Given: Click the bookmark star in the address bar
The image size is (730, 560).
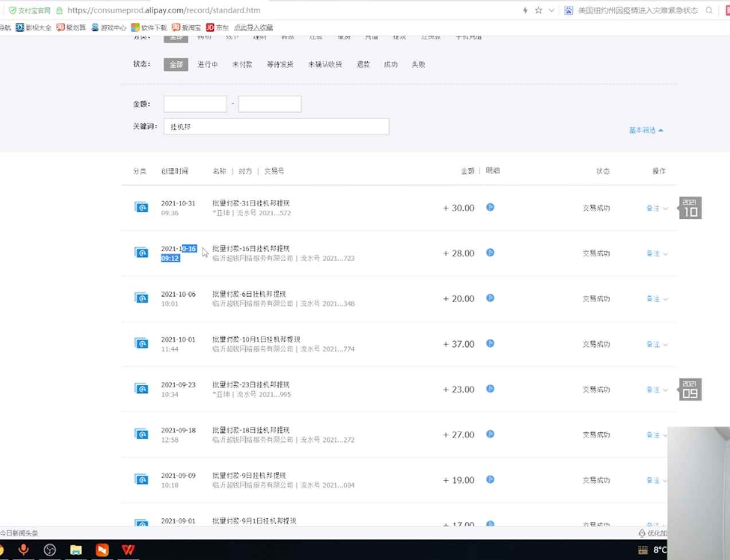Looking at the screenshot, I should click(539, 10).
